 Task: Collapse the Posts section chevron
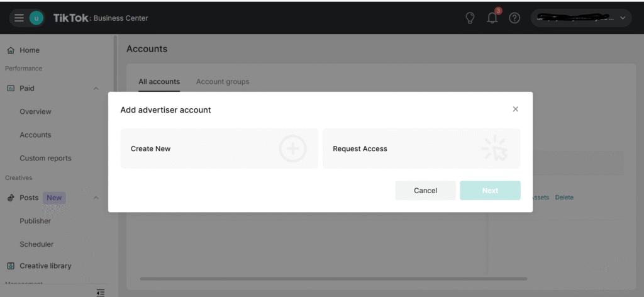tap(96, 198)
